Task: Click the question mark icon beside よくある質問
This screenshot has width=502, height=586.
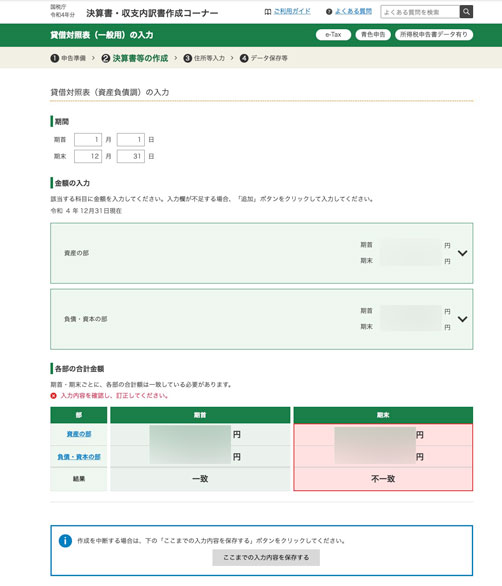Action: [x=329, y=12]
